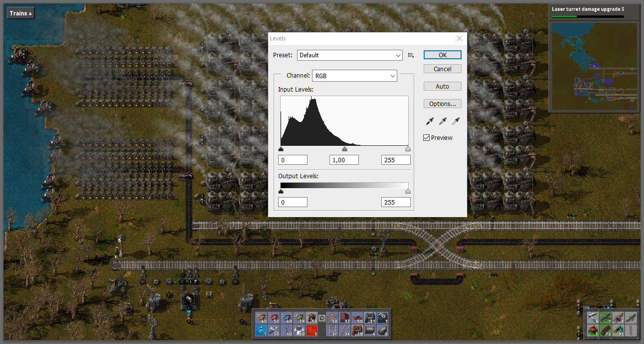Click the input shadow slider handle

281,149
